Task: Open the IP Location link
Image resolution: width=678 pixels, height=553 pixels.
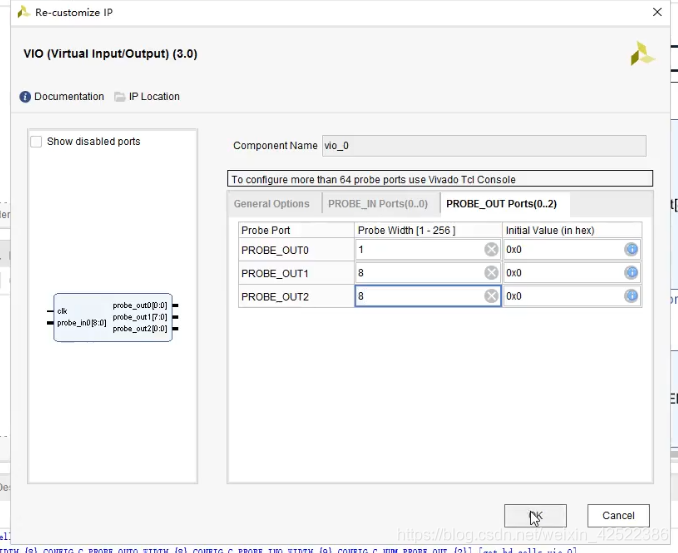Action: coord(154,96)
